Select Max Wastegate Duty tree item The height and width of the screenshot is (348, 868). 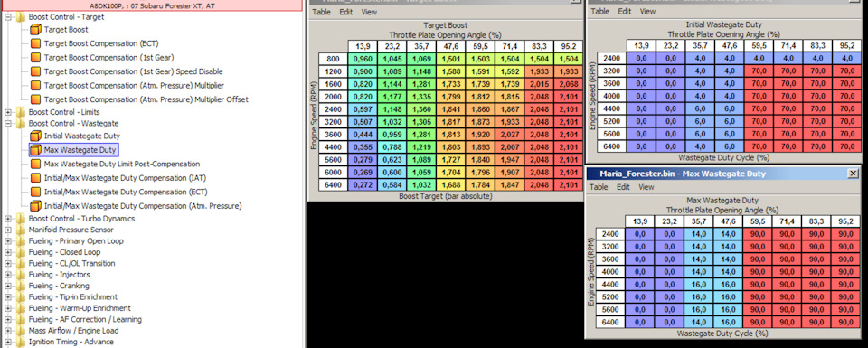[80, 150]
